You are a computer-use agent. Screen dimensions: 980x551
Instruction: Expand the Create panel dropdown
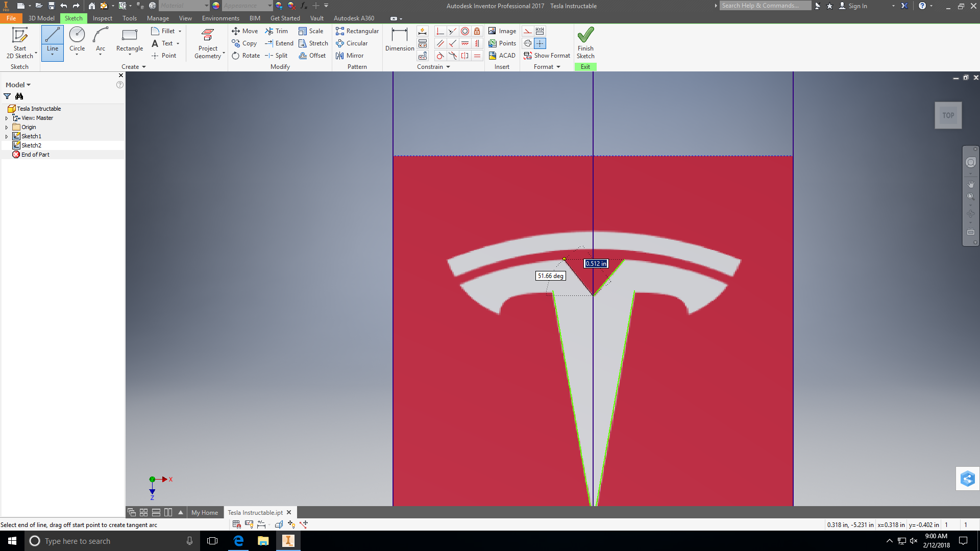pos(134,67)
